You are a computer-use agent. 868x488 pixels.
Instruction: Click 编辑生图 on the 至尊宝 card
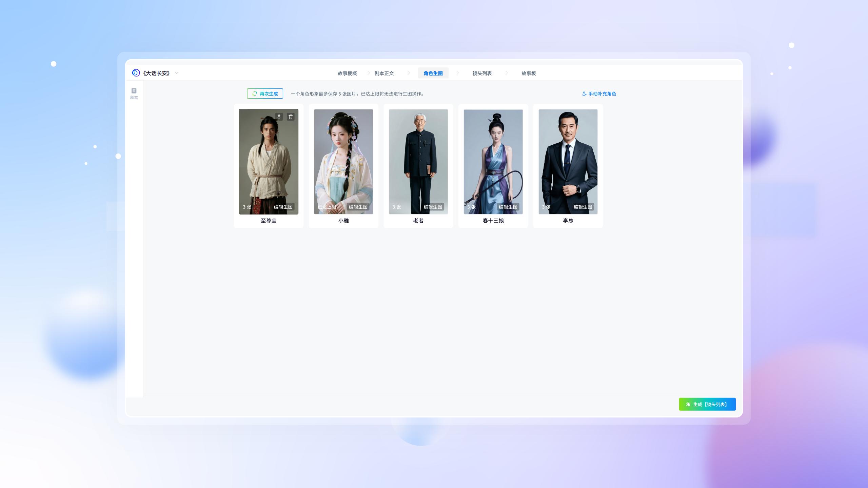(283, 207)
